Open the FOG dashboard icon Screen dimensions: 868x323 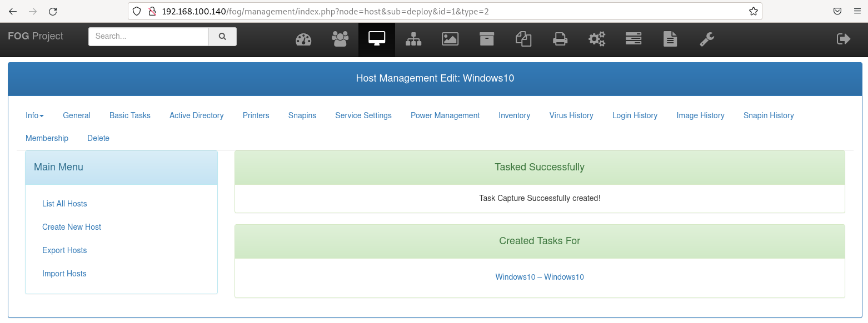303,39
